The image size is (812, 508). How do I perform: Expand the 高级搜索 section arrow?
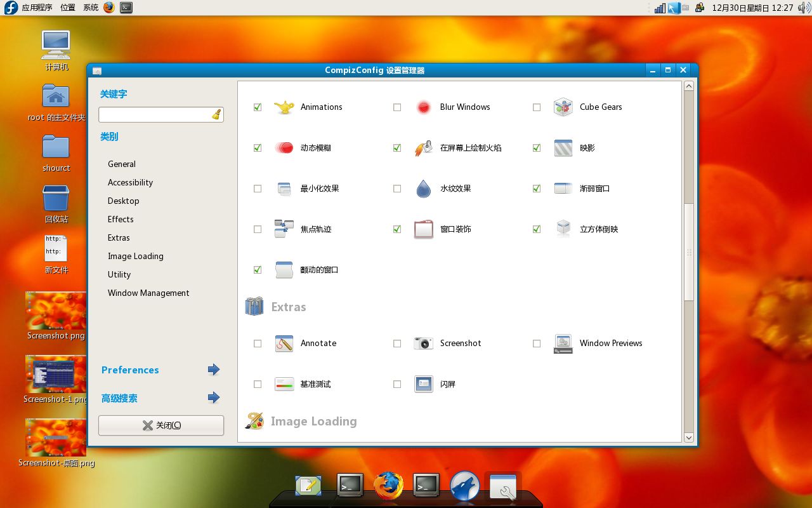(x=213, y=398)
